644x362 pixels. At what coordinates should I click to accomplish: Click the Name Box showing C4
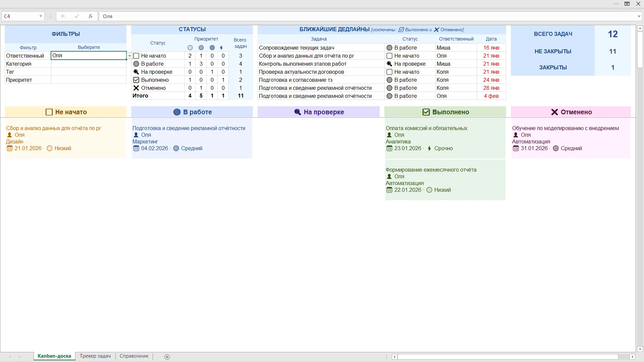tap(20, 16)
